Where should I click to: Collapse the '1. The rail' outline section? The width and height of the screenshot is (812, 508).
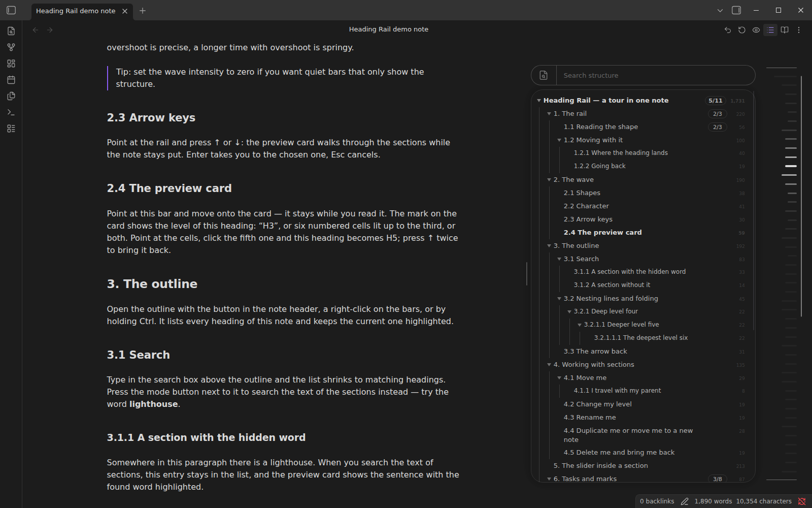pos(549,114)
